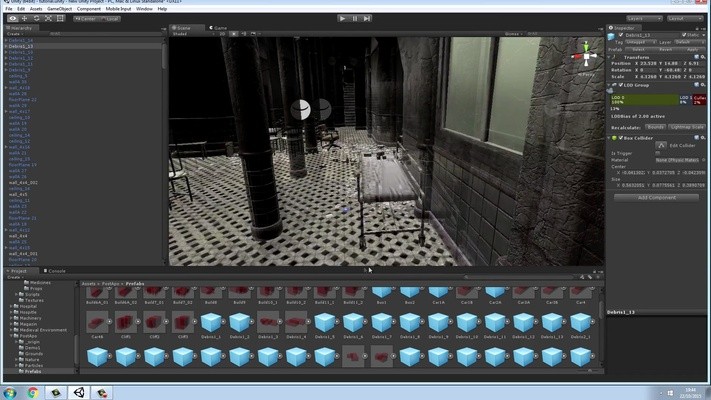The width and height of the screenshot is (711, 400).
Task: Toggle the Center pivot mode button
Action: click(86, 19)
